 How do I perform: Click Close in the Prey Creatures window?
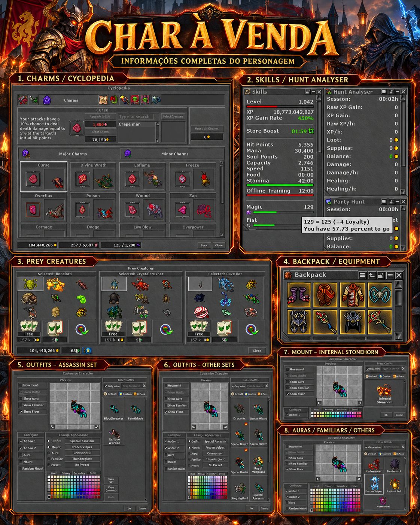[x=257, y=350]
